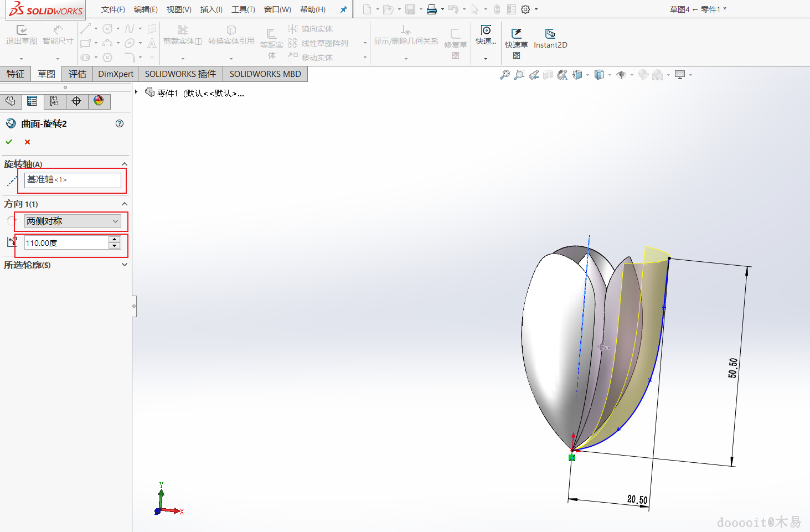Toggle the hide/show items eye icon
Screen dimensions: 810x532
(x=621, y=75)
